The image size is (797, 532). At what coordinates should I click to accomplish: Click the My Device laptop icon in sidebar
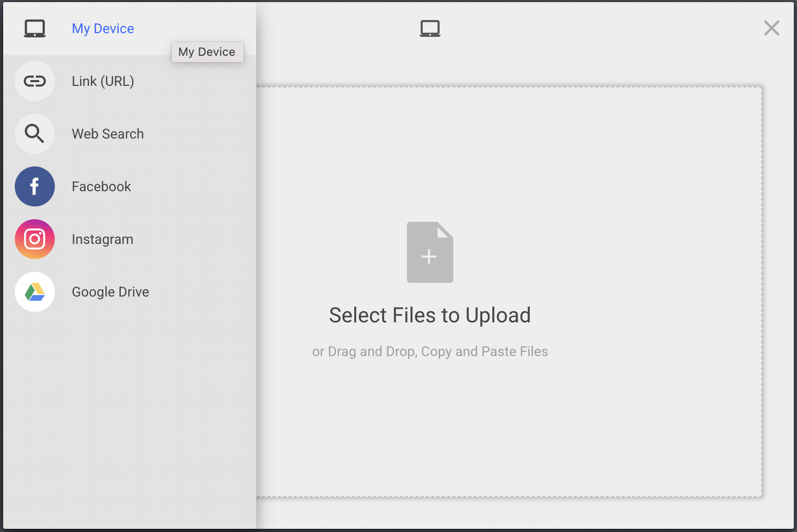point(35,28)
